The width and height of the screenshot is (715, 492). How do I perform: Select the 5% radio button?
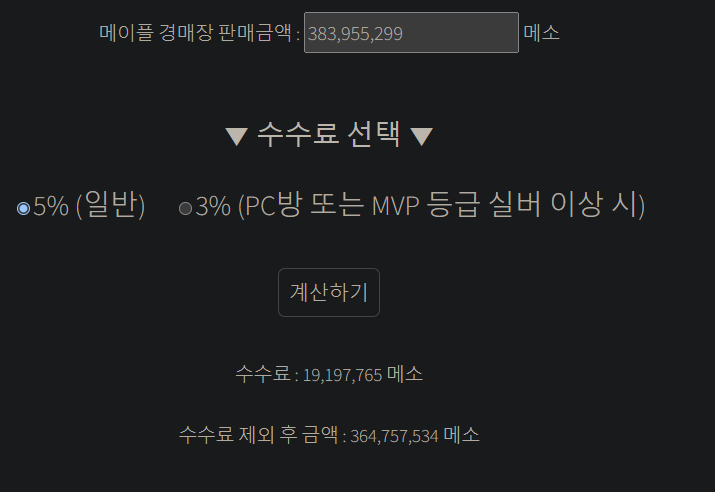pos(23,208)
